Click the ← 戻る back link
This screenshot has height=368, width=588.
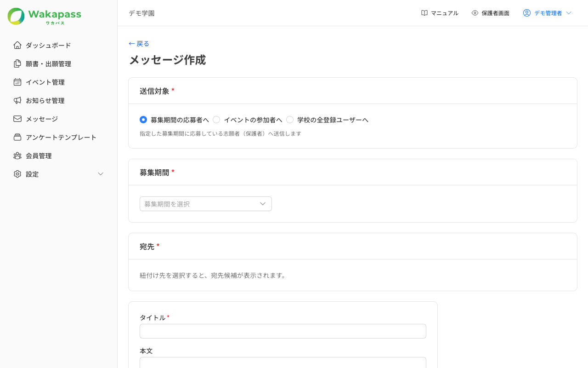(139, 44)
